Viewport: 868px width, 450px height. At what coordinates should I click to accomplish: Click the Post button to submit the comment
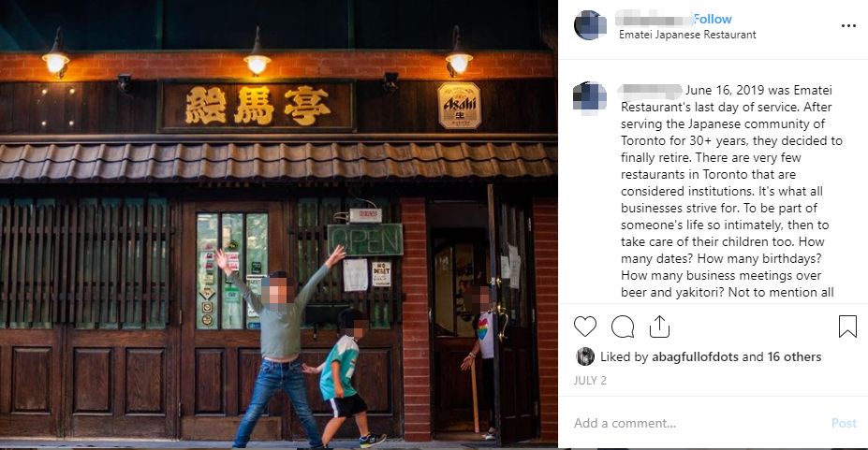[844, 423]
